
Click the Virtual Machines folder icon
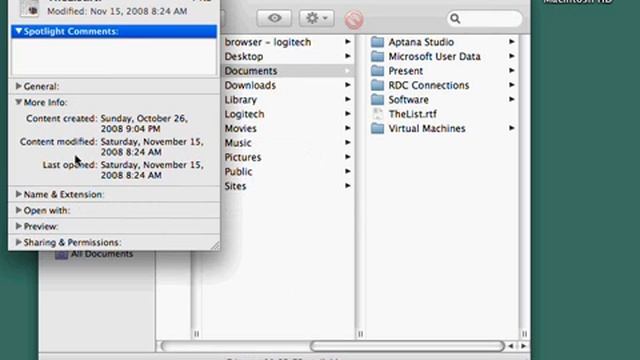378,128
